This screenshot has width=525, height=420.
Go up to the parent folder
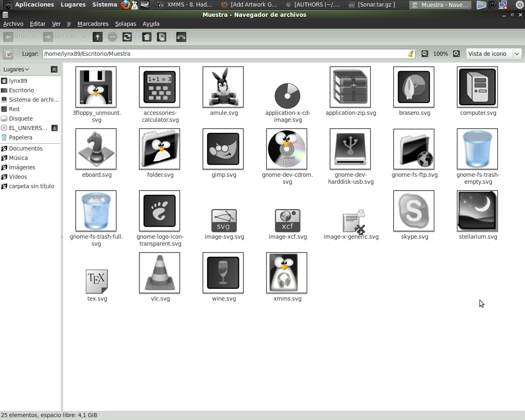(97, 37)
